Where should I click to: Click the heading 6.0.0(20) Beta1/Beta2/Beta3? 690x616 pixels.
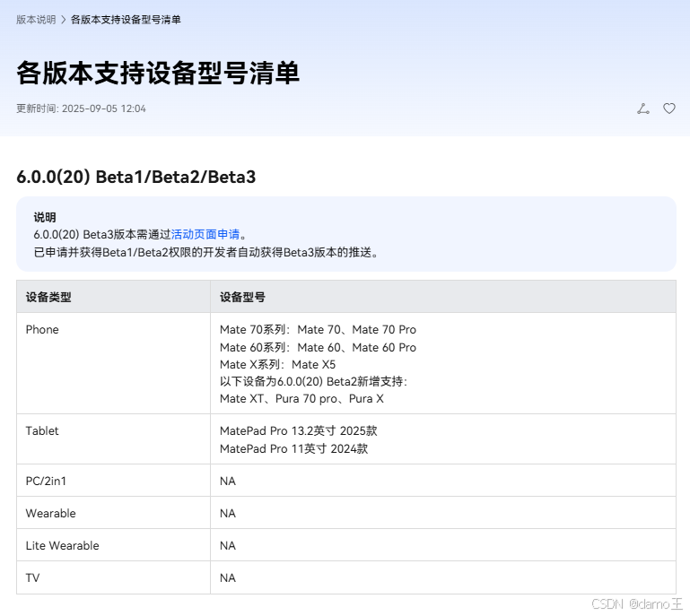(x=136, y=177)
